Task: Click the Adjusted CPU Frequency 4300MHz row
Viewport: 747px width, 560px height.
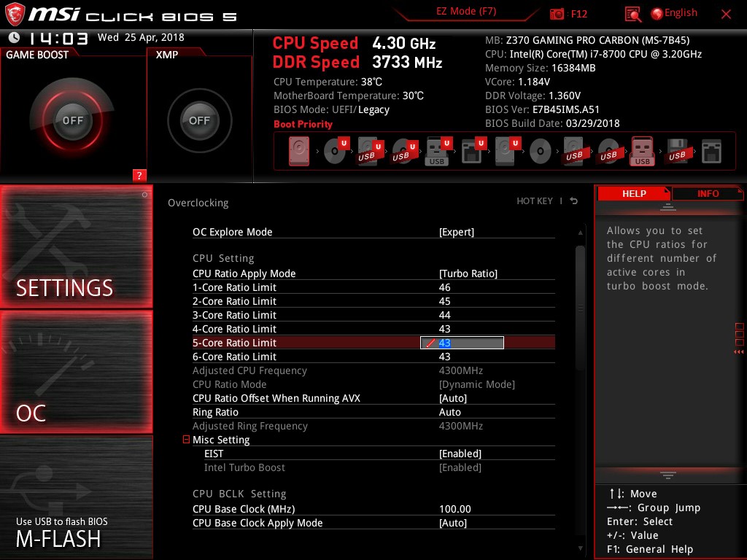Action: [373, 370]
